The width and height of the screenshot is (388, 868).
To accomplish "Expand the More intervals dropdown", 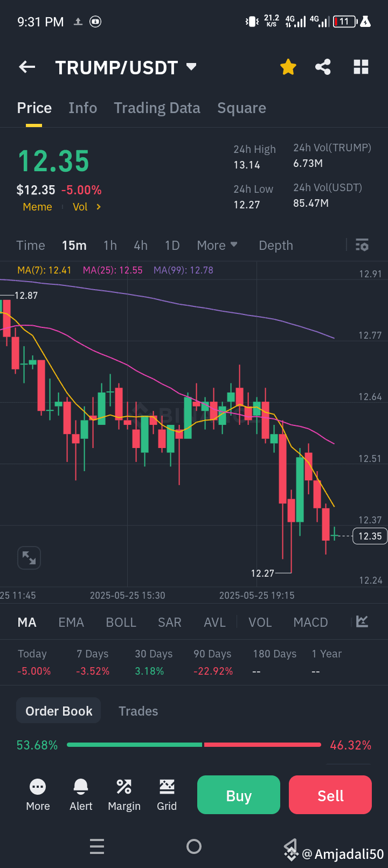I will (217, 246).
